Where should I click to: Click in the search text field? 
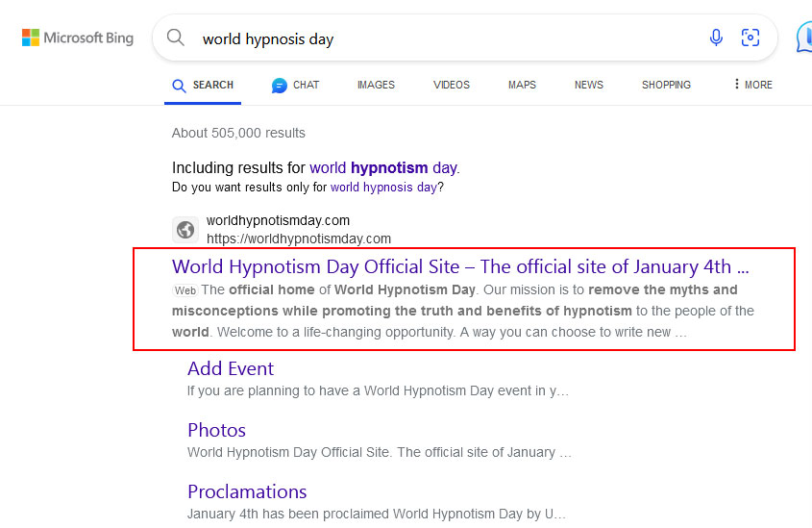[x=442, y=38]
